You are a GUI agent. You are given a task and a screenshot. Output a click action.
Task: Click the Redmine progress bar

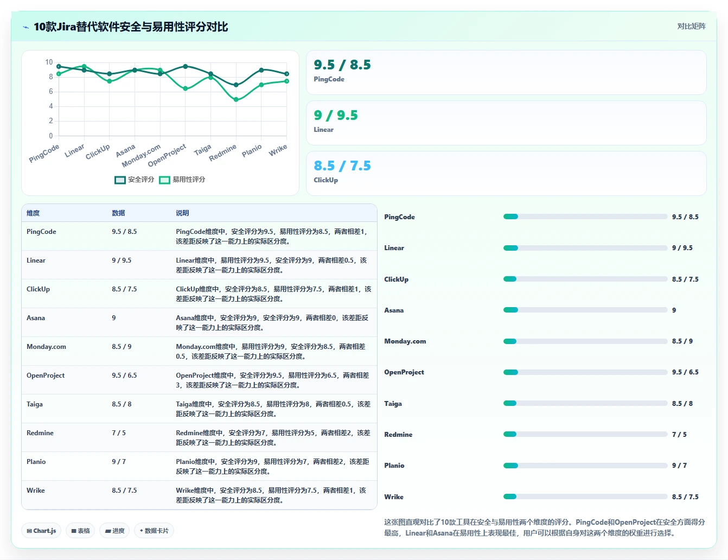coord(585,434)
